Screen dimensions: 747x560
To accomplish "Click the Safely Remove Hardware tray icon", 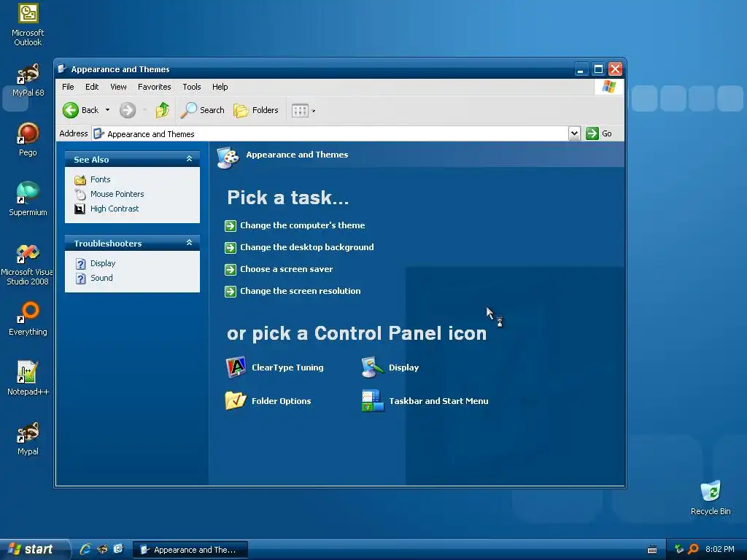I will 679,549.
